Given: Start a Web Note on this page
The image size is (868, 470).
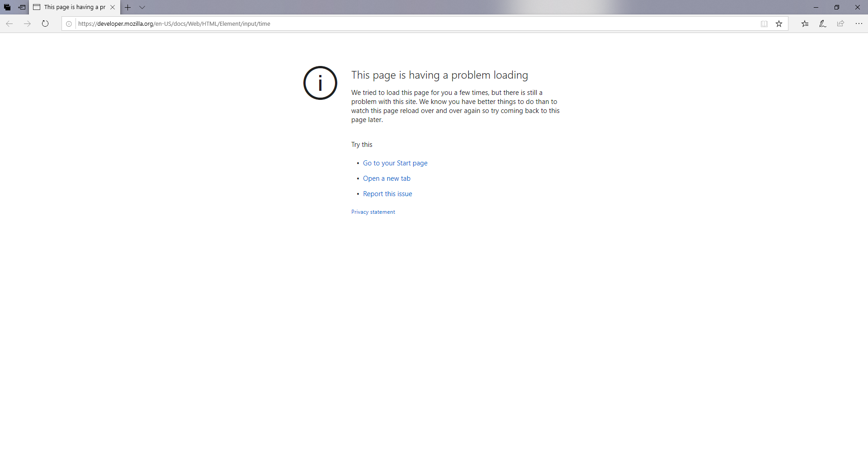Looking at the screenshot, I should pyautogui.click(x=822, y=23).
